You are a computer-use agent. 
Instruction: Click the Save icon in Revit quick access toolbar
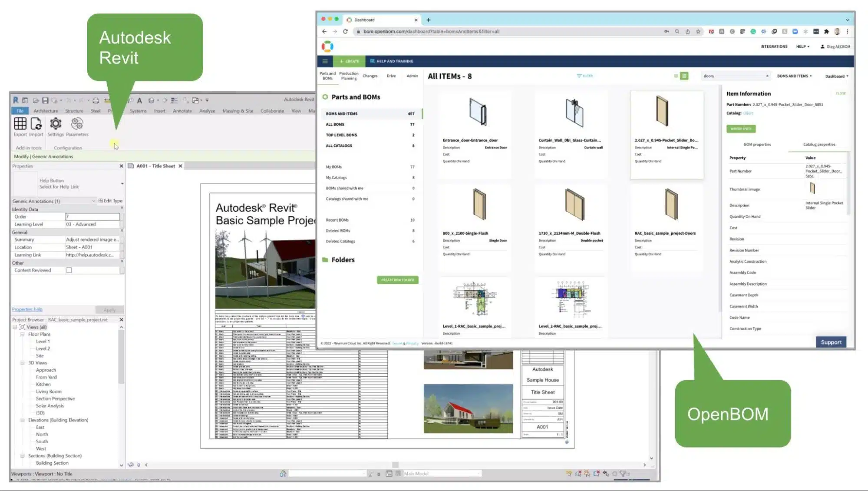[x=45, y=100]
